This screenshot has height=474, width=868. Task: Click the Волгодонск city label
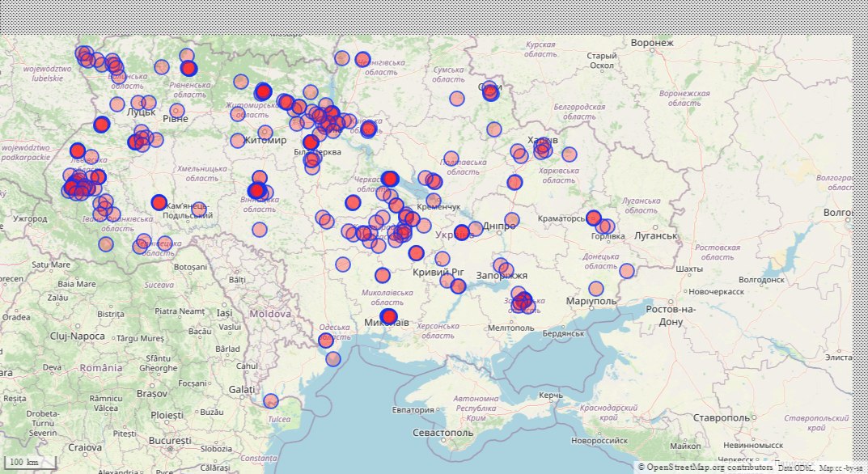tap(762, 280)
